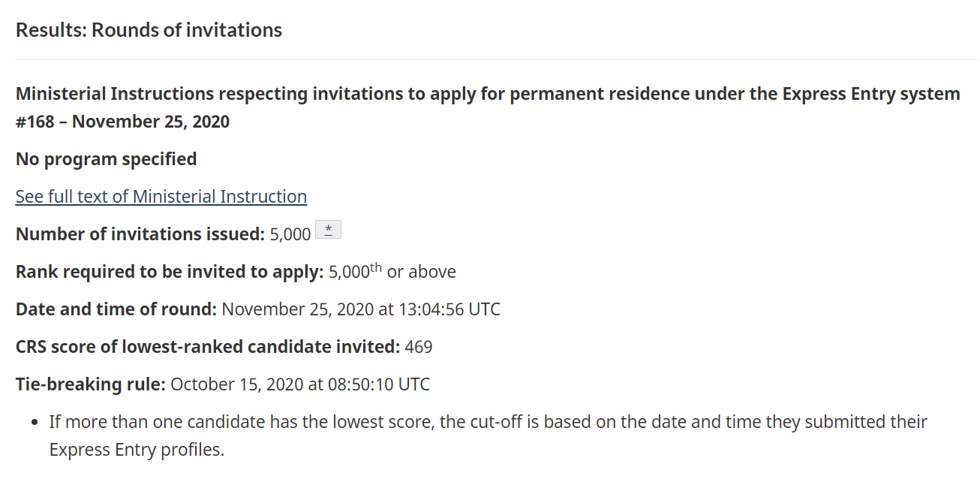This screenshot has height=482, width=980.
Task: Click the CRS score of lowest-ranked candidate label
Action: 208,347
